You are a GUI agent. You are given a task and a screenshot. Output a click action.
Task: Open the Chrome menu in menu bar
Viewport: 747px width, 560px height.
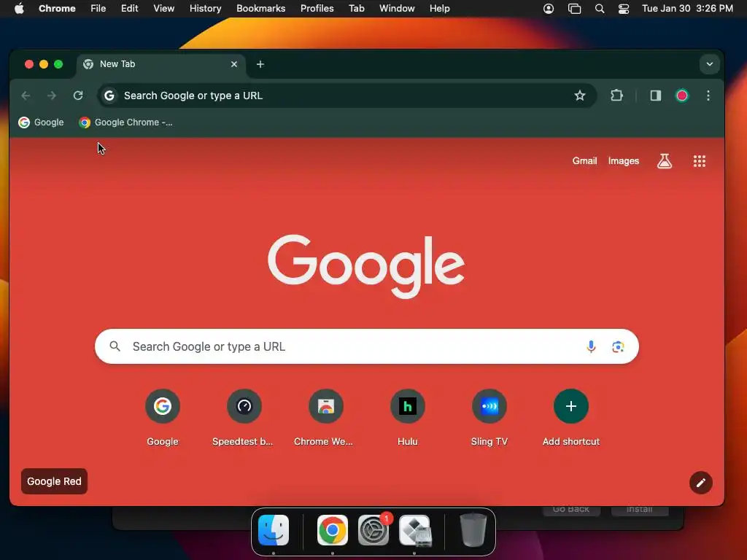(57, 9)
